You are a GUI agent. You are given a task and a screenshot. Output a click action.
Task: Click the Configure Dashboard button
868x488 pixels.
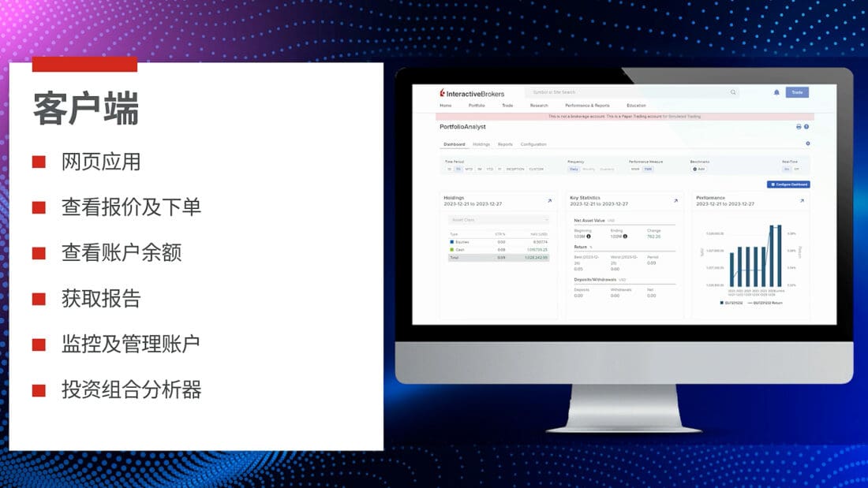pyautogui.click(x=788, y=184)
